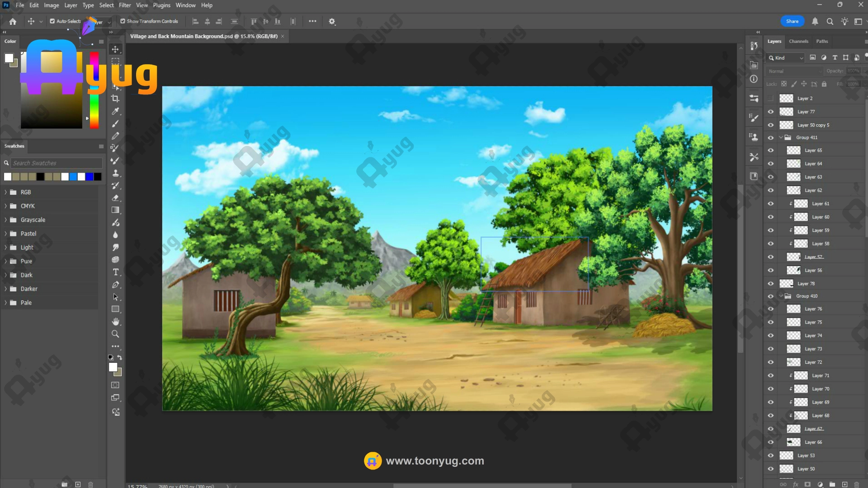Screen dimensions: 868x488
Task: Select the Eraser tool
Action: (115, 198)
